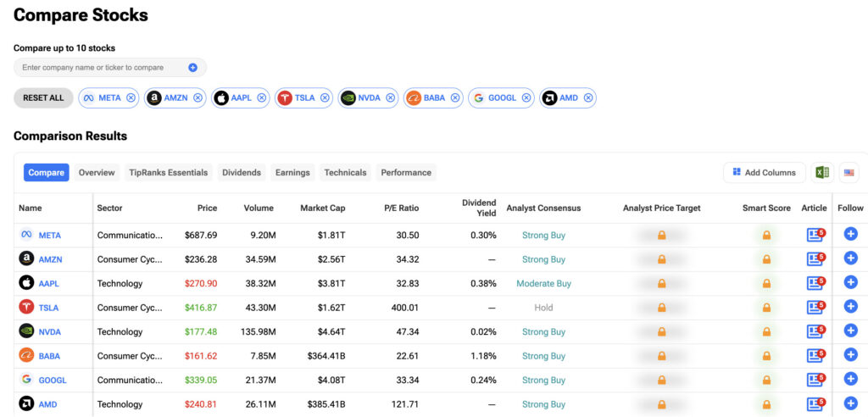The image size is (868, 417).
Task: Open the TipRanks Essentials tab
Action: click(169, 172)
